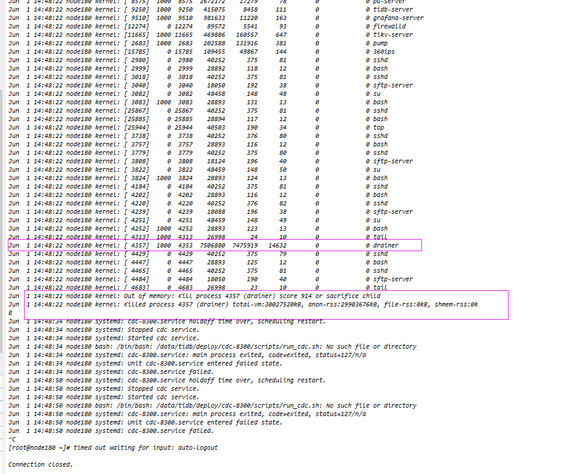Click the tail process row with pid 4683
The height and width of the screenshot is (474, 564).
click(x=197, y=287)
